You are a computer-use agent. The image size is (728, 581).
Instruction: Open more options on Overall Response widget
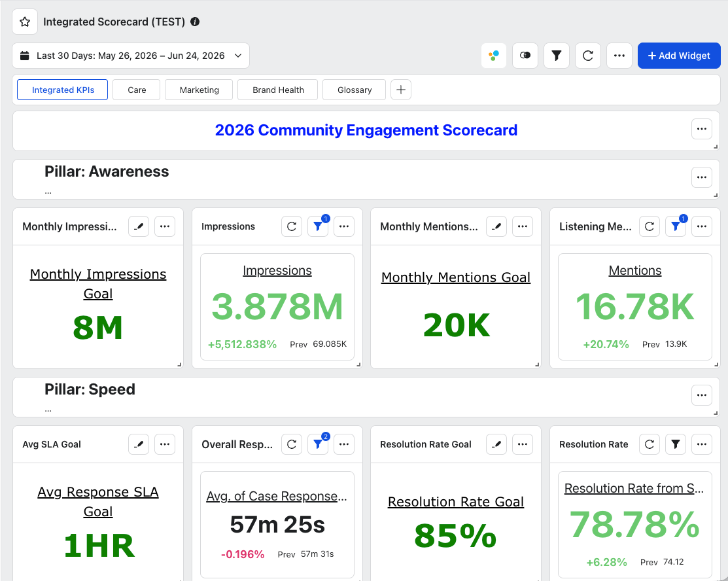coord(344,444)
